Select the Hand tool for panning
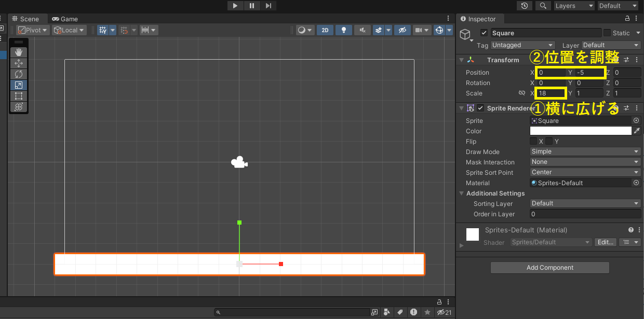The width and height of the screenshot is (644, 319). [x=19, y=52]
